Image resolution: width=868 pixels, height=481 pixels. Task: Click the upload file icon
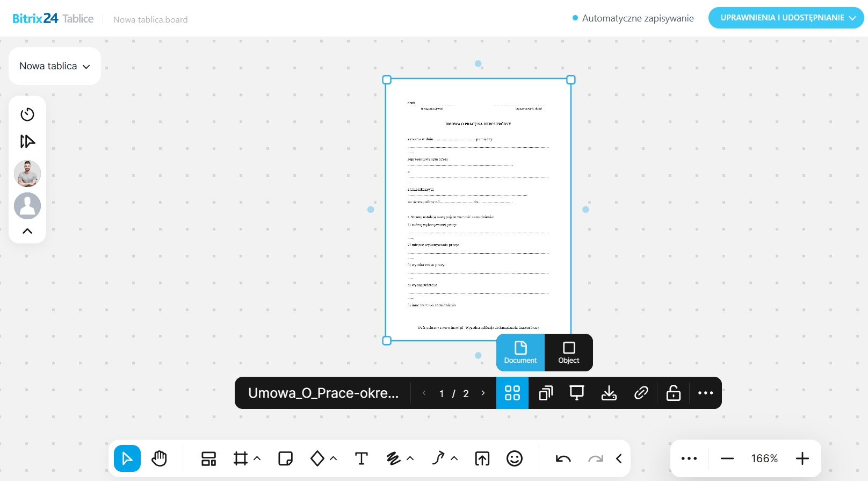point(482,458)
